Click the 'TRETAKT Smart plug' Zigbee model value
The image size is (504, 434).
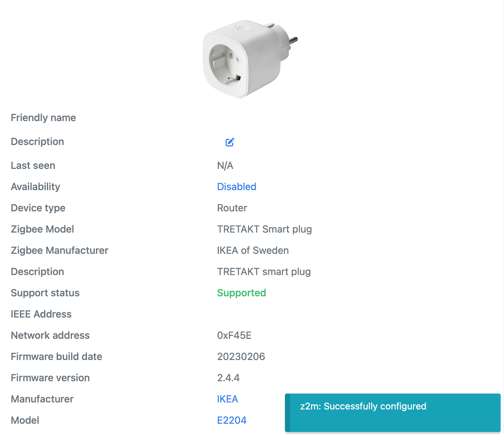[264, 229]
